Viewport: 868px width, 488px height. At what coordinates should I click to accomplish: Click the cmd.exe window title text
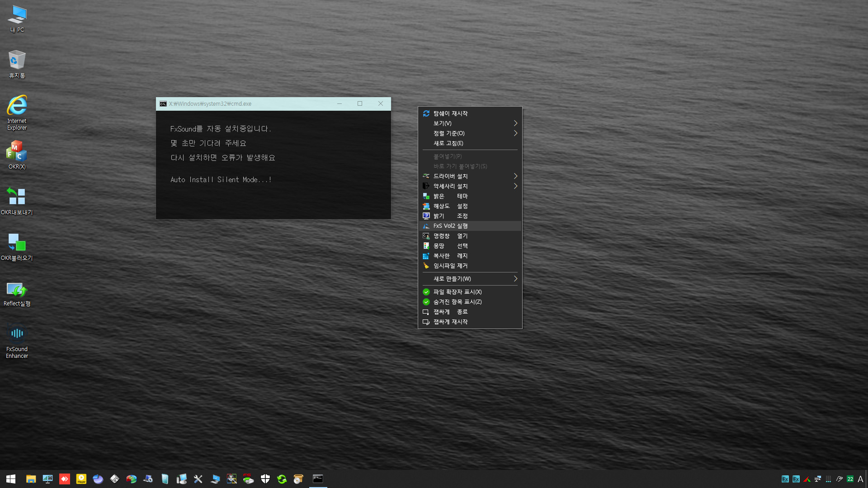pyautogui.click(x=210, y=104)
